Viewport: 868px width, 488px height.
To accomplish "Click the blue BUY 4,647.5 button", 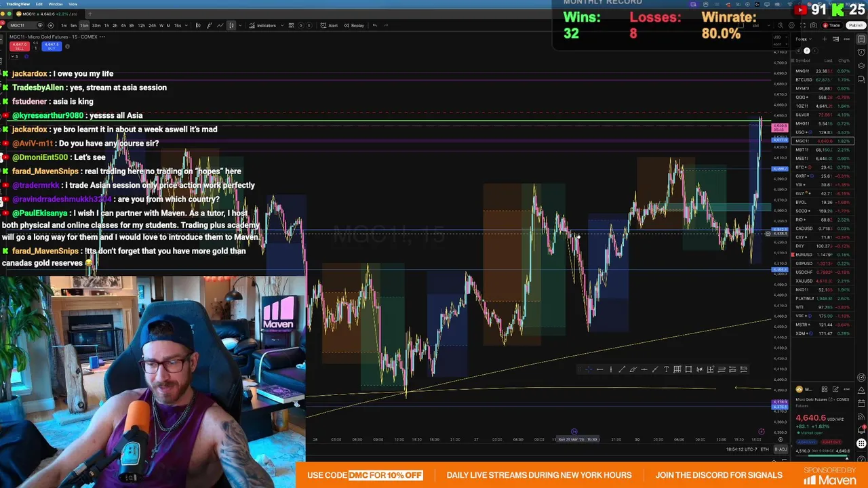I will click(x=52, y=46).
